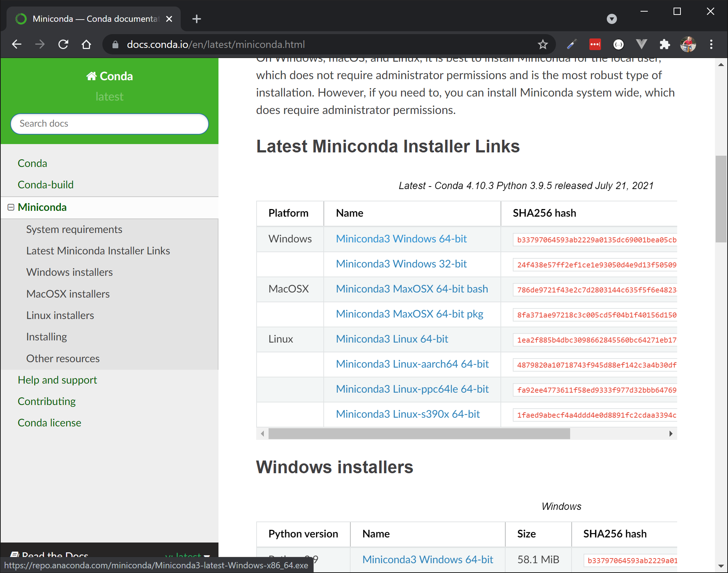Click the table's horizontal scrollbar thumb
This screenshot has height=573, width=728.
coord(419,433)
